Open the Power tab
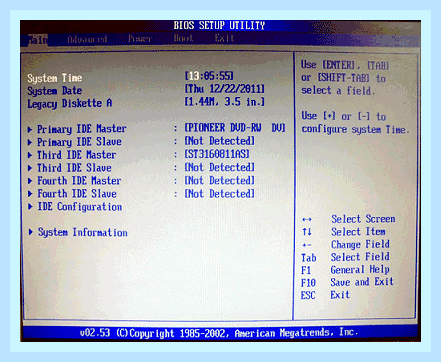Viewport: 441px width, 362px height. pyautogui.click(x=140, y=39)
